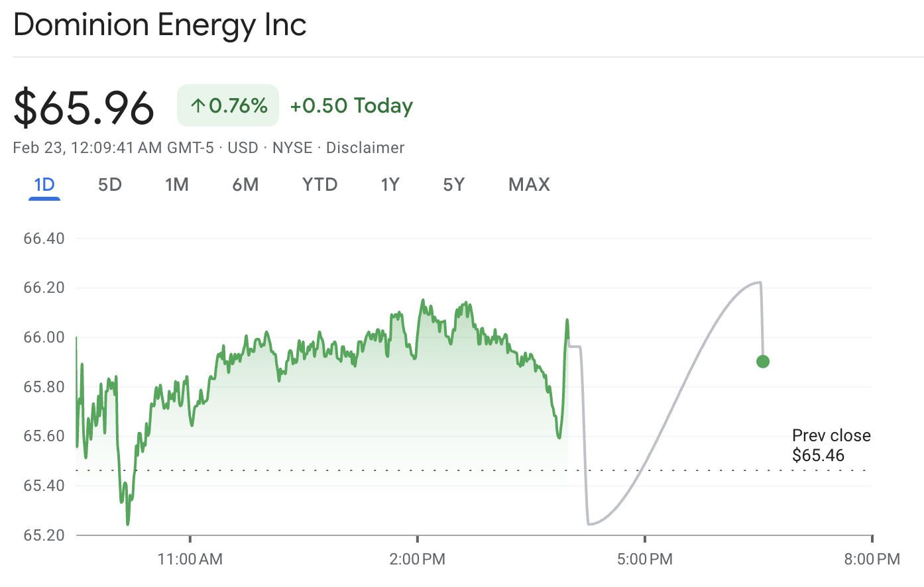Click the 11:00 AM axis label
The image size is (924, 587).
(190, 559)
